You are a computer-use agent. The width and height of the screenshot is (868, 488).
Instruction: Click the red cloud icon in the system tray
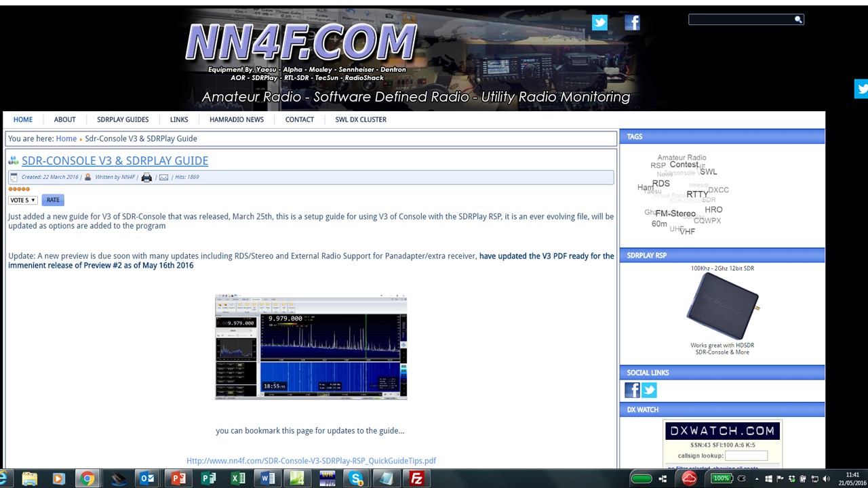pyautogui.click(x=689, y=479)
